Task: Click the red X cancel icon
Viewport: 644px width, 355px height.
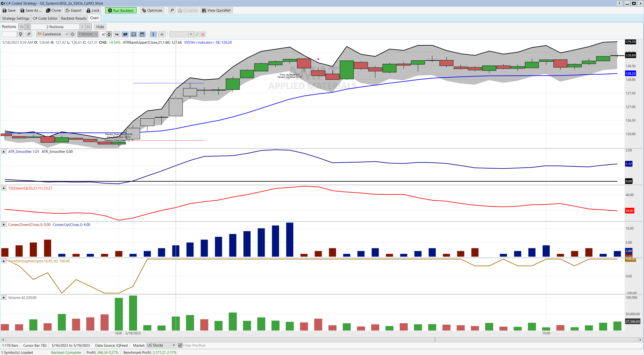Action: coord(203,34)
